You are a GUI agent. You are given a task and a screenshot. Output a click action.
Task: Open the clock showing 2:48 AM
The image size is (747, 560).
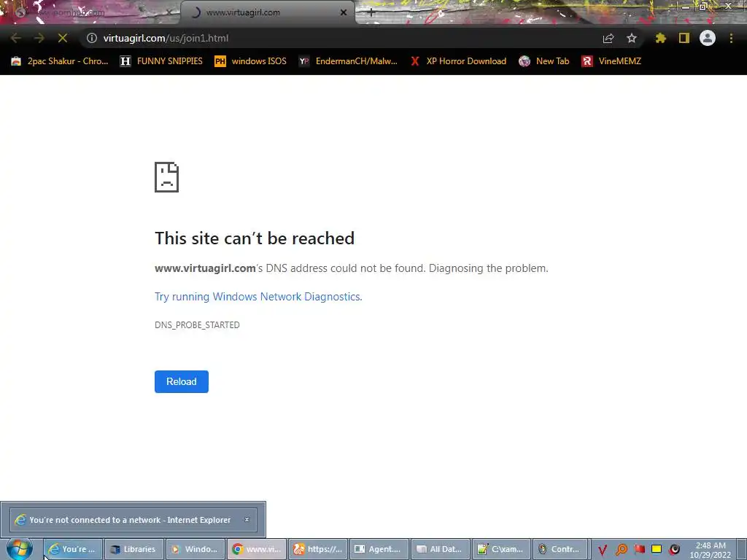[711, 550]
